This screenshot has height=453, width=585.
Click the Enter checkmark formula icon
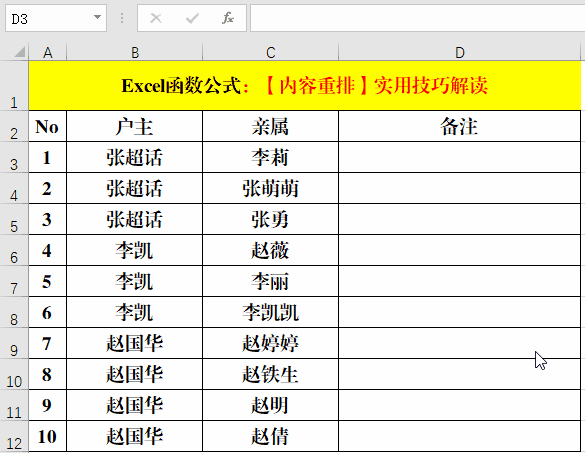tap(192, 18)
